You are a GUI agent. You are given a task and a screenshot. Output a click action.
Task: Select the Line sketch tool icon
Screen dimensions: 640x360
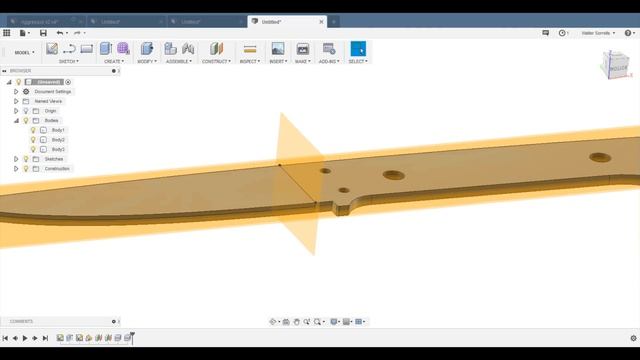(x=69, y=49)
